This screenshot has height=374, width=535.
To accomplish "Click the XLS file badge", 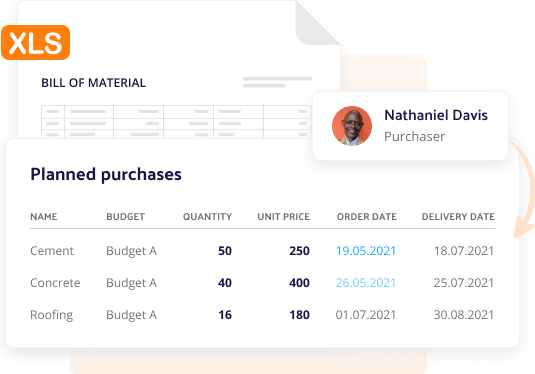I will [x=35, y=43].
